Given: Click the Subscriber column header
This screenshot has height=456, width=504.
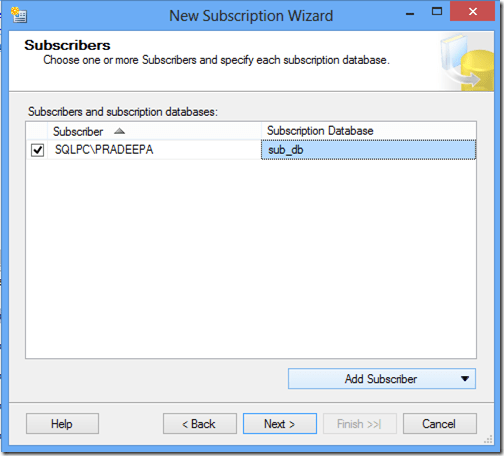Looking at the screenshot, I should [x=154, y=131].
